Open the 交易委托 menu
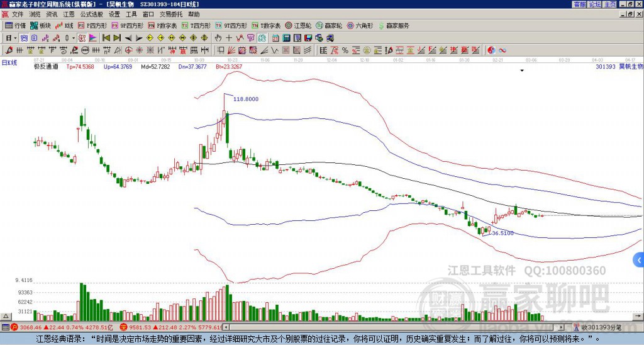 pyautogui.click(x=171, y=14)
